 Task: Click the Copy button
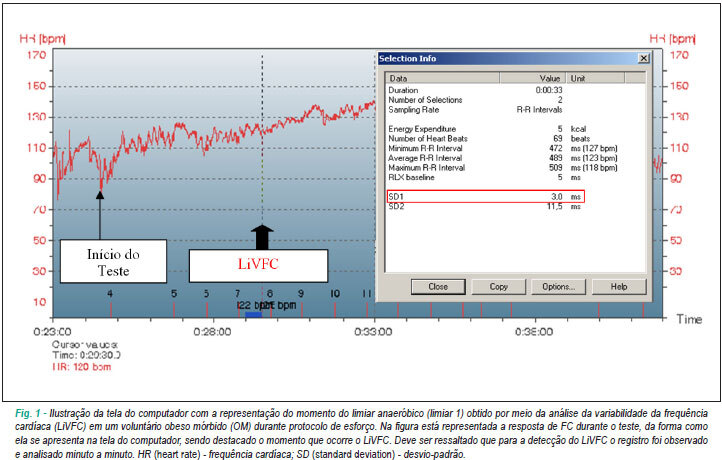498,286
